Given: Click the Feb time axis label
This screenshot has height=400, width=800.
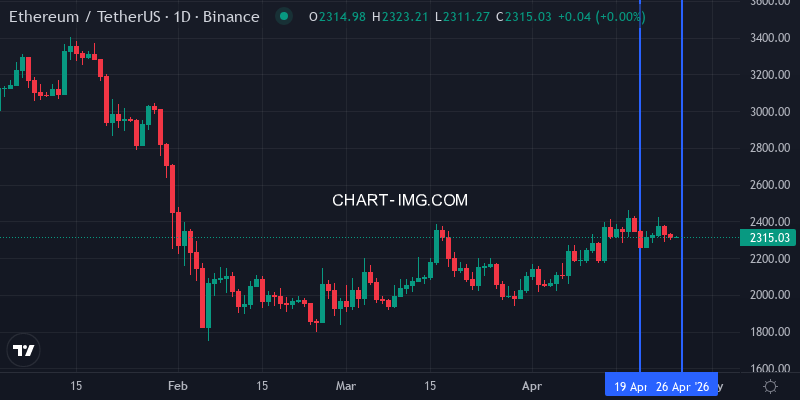Looking at the screenshot, I should (x=178, y=386).
